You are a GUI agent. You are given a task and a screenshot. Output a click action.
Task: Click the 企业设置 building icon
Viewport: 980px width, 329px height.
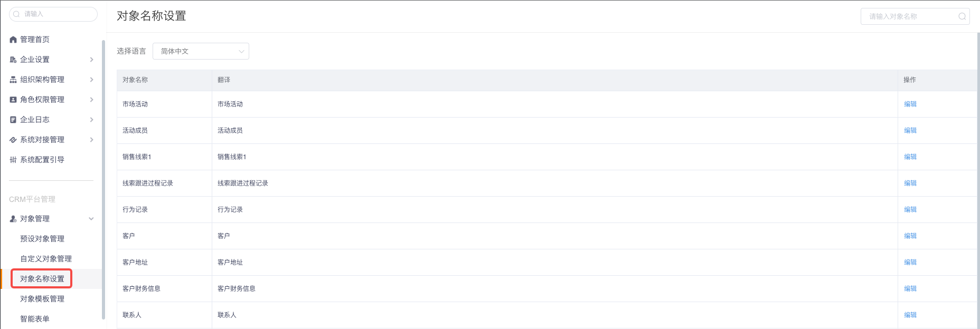tap(13, 60)
